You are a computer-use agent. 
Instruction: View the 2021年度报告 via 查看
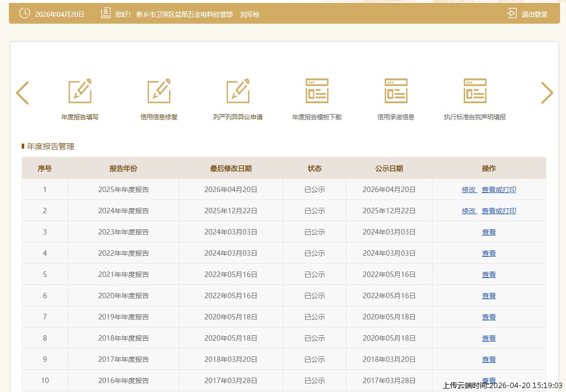tap(489, 274)
